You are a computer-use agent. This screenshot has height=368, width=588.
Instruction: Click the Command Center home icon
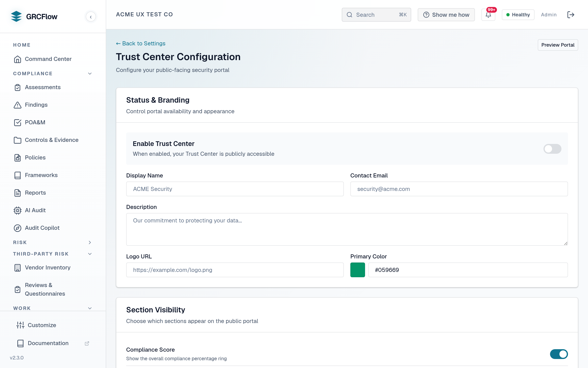18,59
